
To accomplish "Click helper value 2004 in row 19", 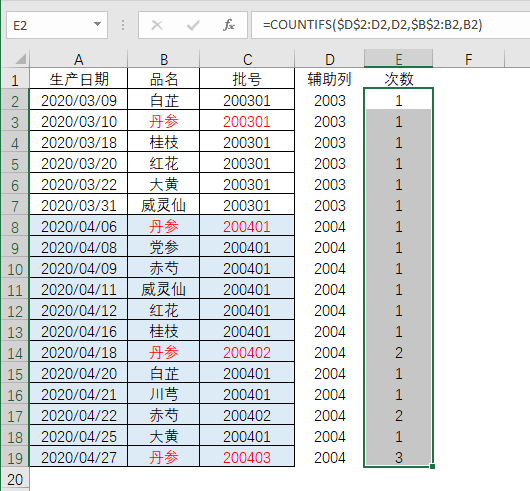I will click(x=330, y=458).
